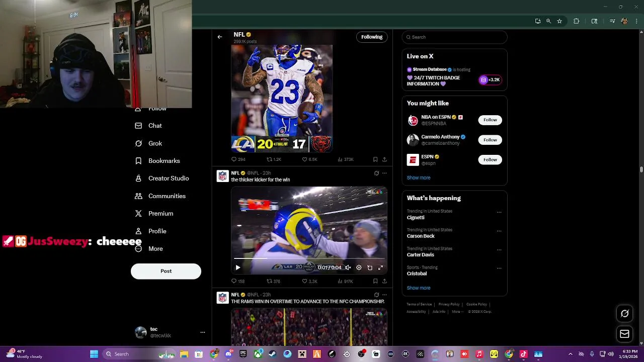Open options for Carson Beck trend
Image resolution: width=644 pixels, height=362 pixels.
click(x=499, y=231)
